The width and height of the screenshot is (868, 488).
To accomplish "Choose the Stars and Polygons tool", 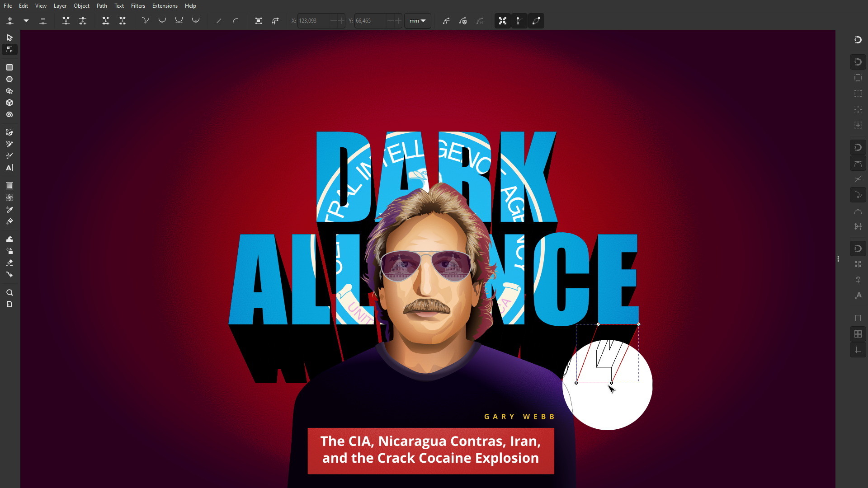I will point(9,91).
